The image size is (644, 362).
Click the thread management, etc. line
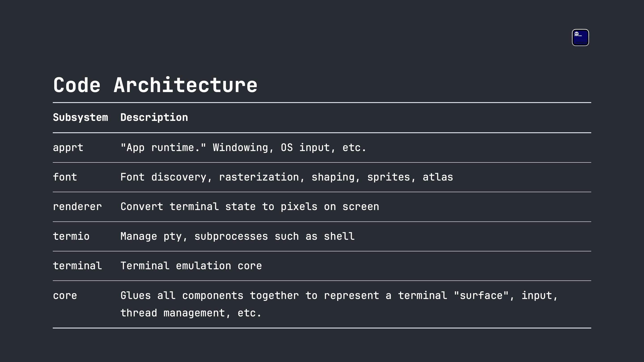pyautogui.click(x=191, y=313)
